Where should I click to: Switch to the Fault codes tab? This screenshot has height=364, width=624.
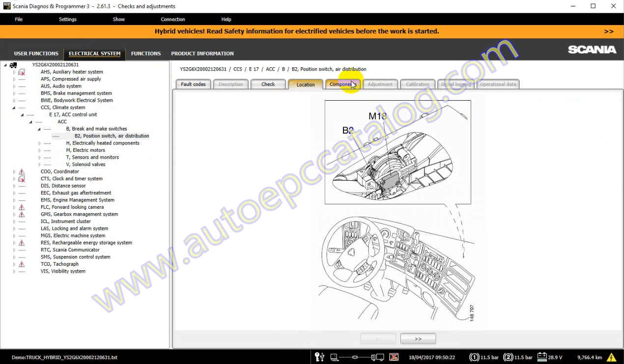193,84
